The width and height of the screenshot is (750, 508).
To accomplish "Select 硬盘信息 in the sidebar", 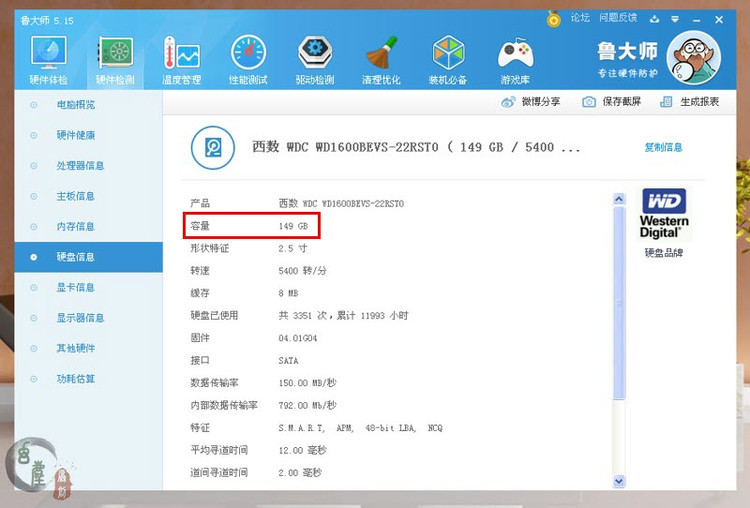I will coord(88,257).
